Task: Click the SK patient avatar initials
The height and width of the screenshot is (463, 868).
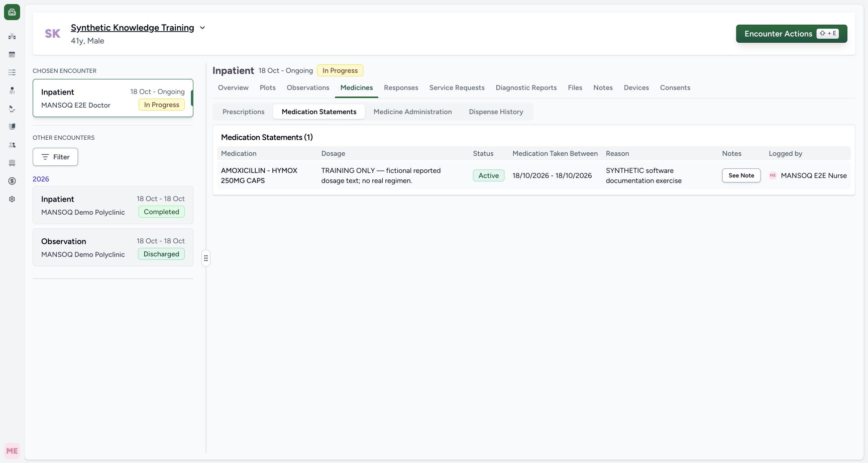Action: coord(53,34)
